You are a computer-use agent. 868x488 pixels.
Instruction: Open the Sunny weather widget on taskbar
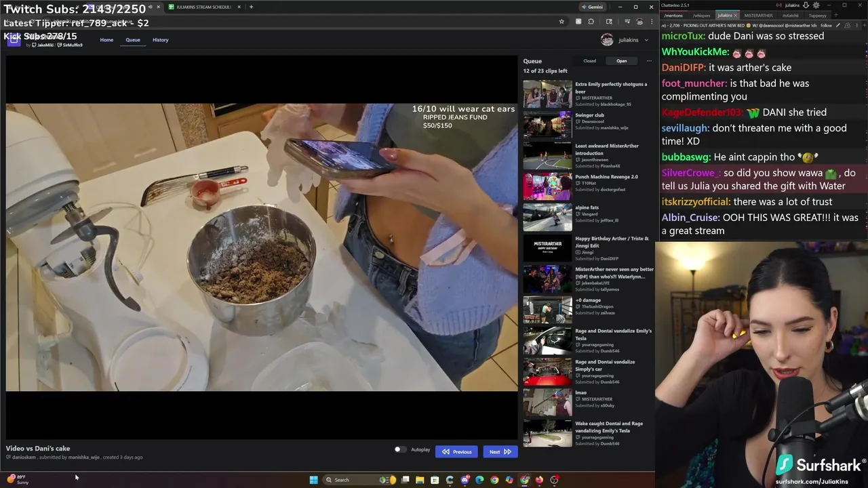point(18,479)
